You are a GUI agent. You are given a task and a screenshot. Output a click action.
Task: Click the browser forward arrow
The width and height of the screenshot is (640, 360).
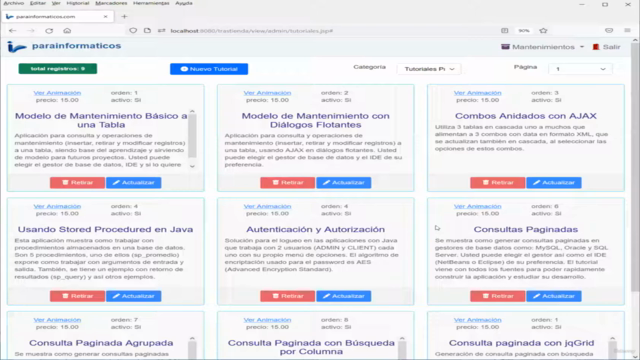coord(31,31)
